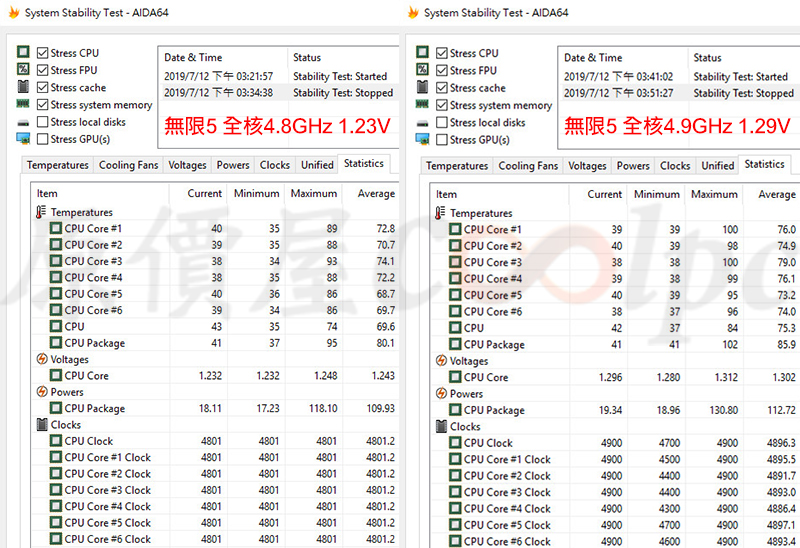Open Temperatures tab in left window

58,165
